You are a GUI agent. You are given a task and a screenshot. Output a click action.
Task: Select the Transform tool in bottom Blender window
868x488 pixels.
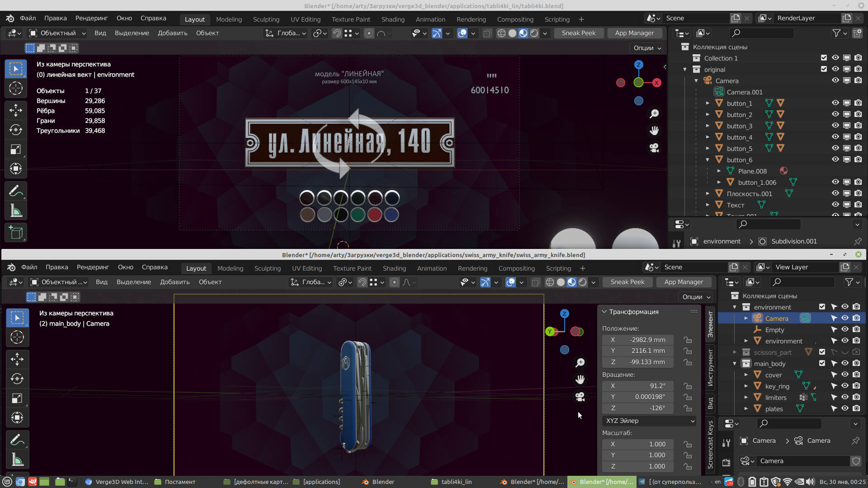[17, 418]
